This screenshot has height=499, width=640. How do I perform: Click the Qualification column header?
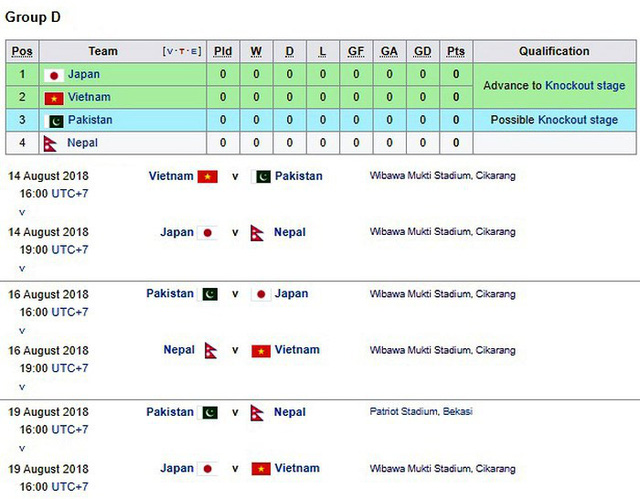point(554,52)
